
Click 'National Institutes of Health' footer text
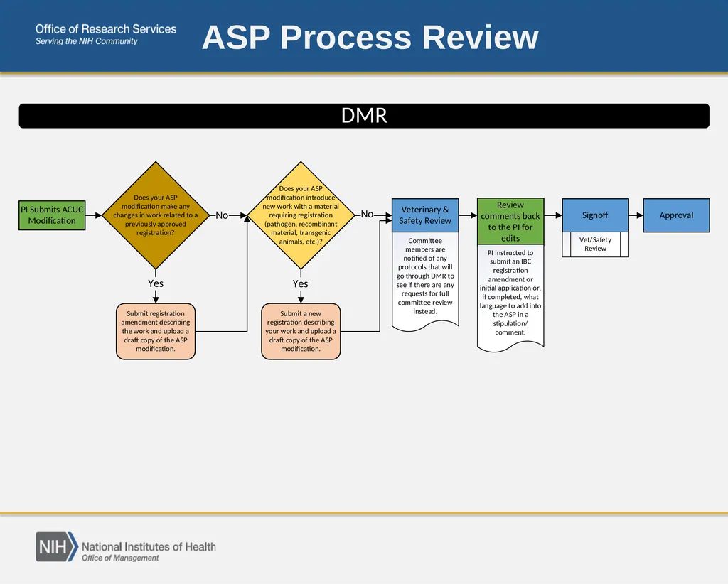pyautogui.click(x=149, y=546)
